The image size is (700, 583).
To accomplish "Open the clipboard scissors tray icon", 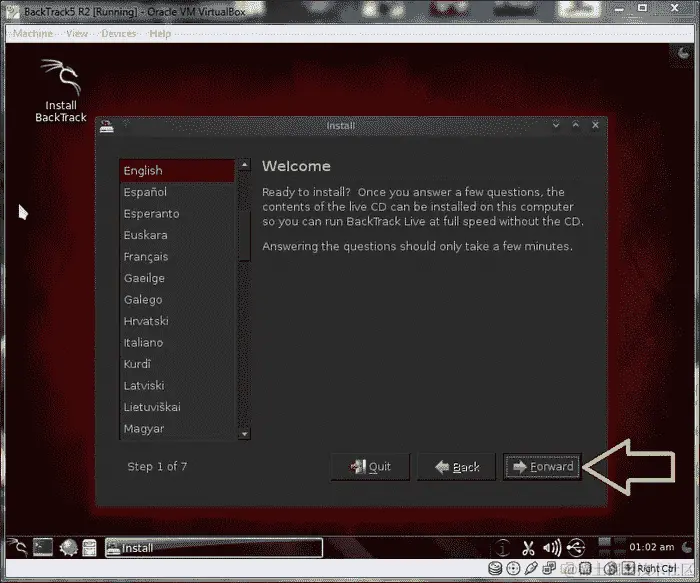I will (x=529, y=548).
